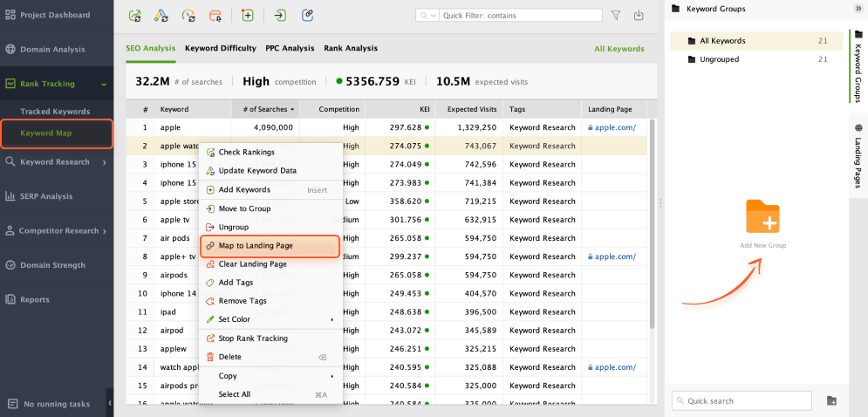Switch to the Keyword Difficulty tab

coord(221,48)
